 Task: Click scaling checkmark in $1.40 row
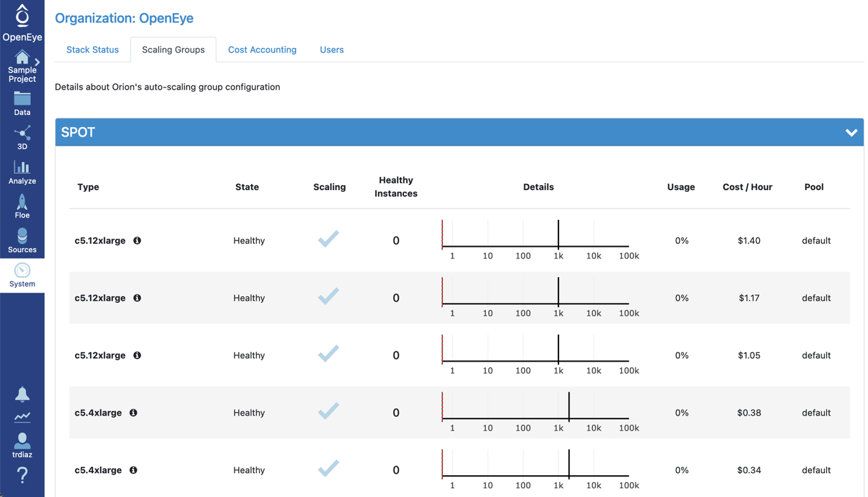[329, 239]
